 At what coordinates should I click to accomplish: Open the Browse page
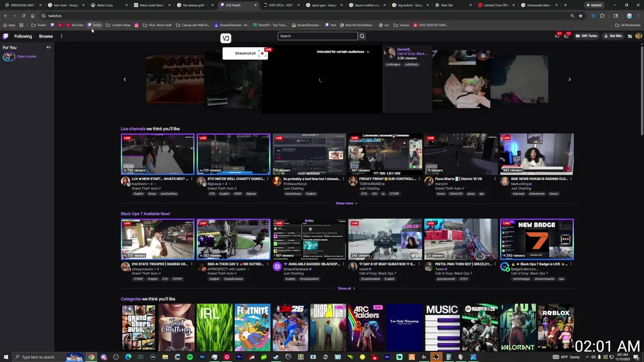tap(46, 36)
